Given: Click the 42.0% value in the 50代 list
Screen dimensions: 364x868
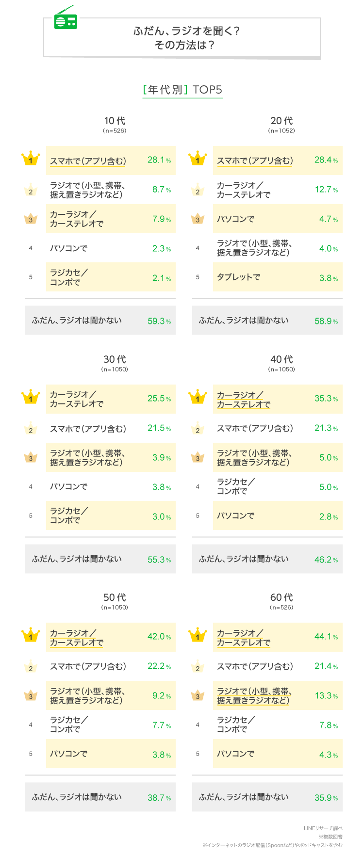Looking at the screenshot, I should (x=159, y=637).
